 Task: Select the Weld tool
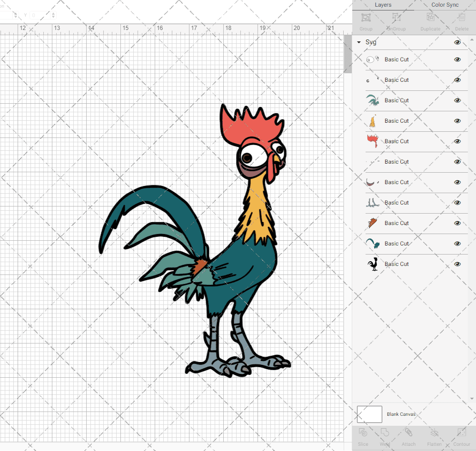coord(385,432)
